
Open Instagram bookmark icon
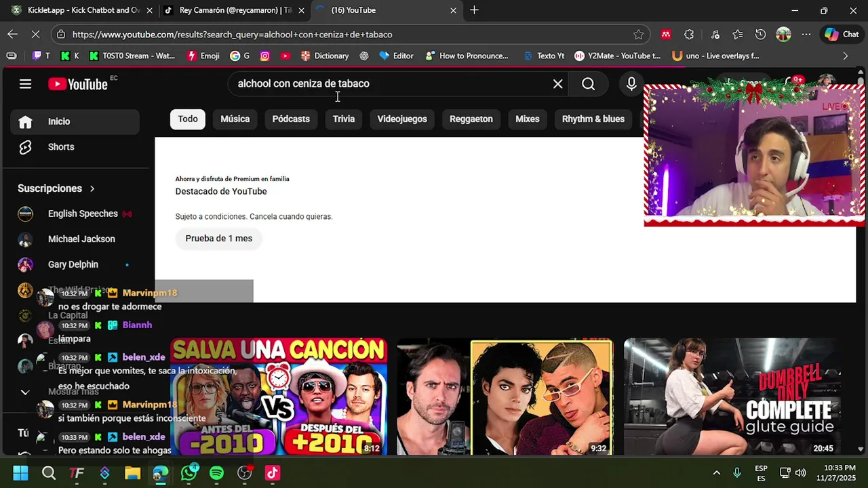tap(264, 56)
